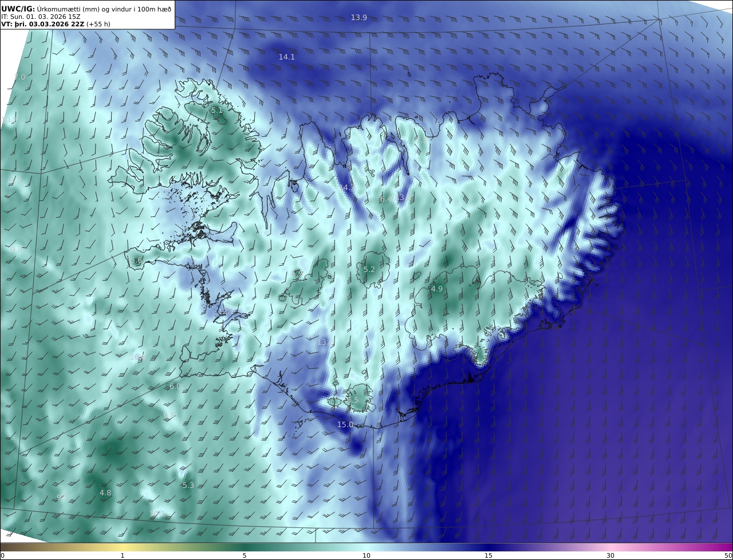The width and height of the screenshot is (733, 560).
Task: Click the 4.8 value over the ocean
Action: coord(105,492)
